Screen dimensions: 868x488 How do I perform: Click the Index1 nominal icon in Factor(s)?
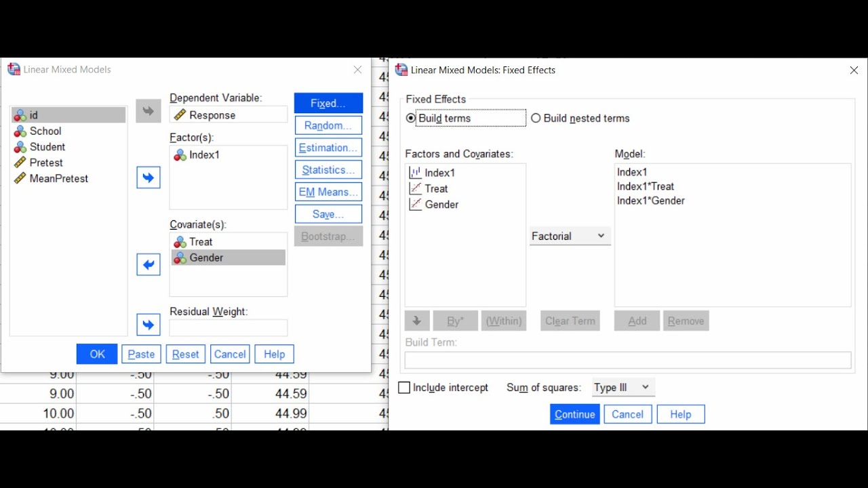click(x=180, y=155)
